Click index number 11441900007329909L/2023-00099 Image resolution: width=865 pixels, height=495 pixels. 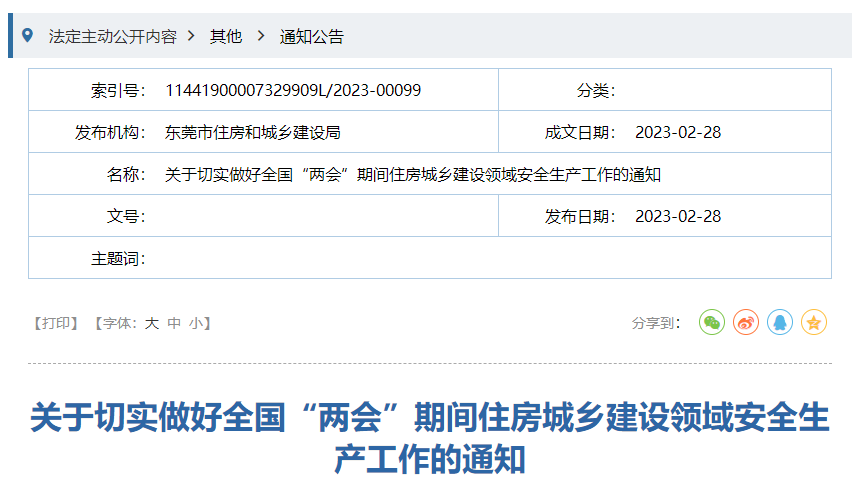[x=293, y=90]
